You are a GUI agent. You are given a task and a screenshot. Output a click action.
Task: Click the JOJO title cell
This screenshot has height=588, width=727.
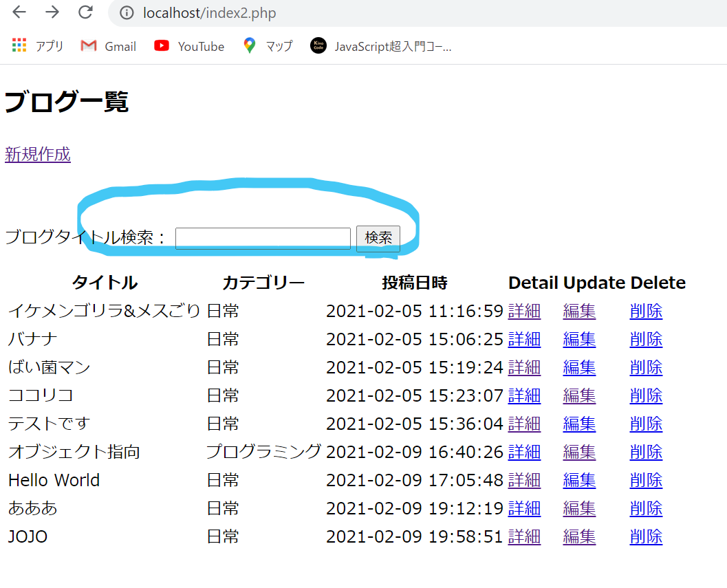(28, 537)
